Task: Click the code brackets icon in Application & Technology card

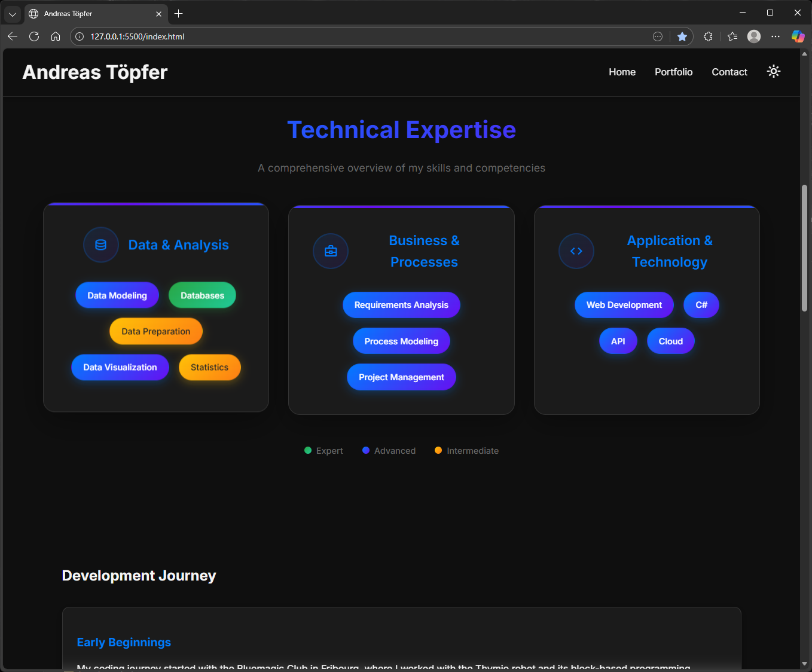Action: pos(576,251)
